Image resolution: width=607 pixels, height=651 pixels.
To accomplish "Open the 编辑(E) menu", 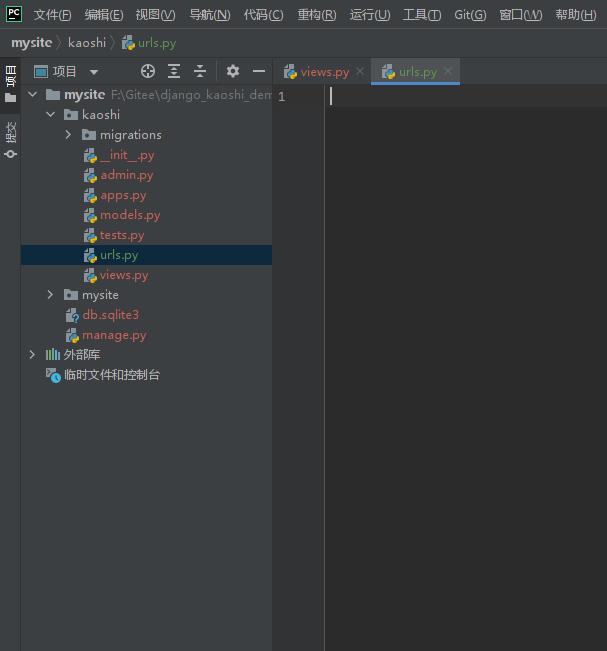I will click(x=104, y=15).
